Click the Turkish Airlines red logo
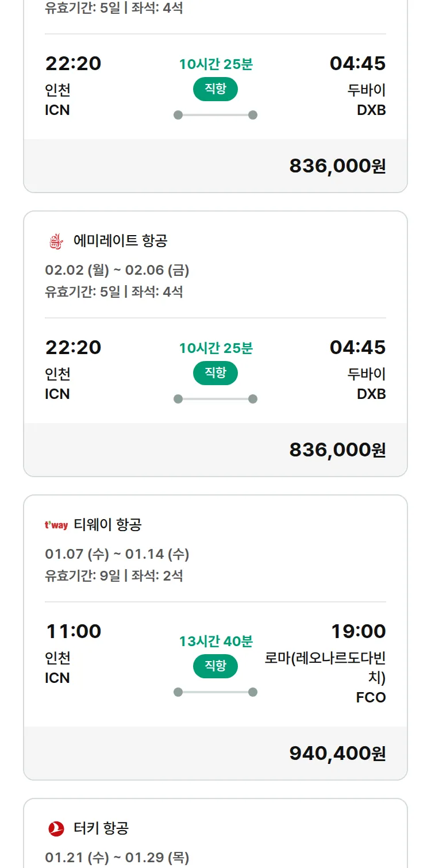This screenshot has height=868, width=431. [56, 828]
